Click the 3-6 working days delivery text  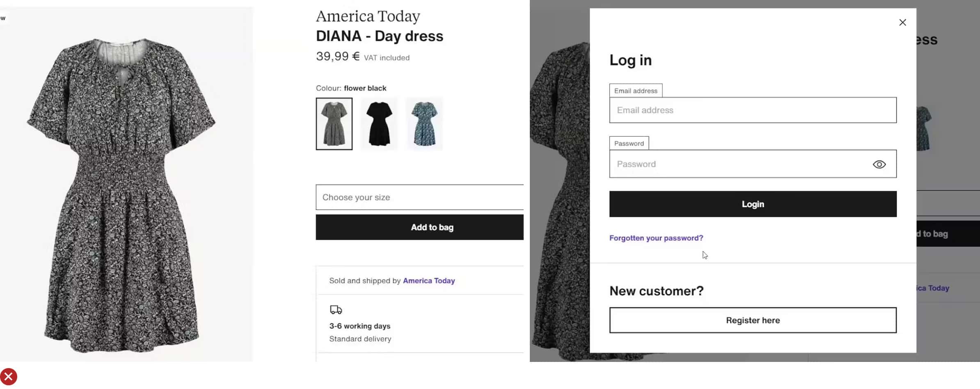pos(359,326)
